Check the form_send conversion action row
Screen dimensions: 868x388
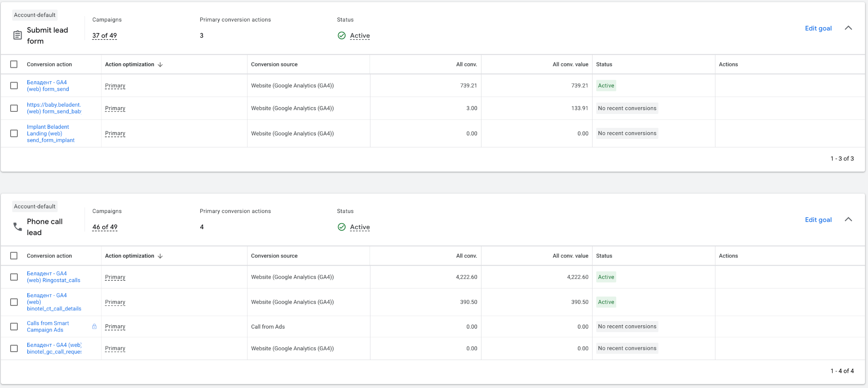14,86
